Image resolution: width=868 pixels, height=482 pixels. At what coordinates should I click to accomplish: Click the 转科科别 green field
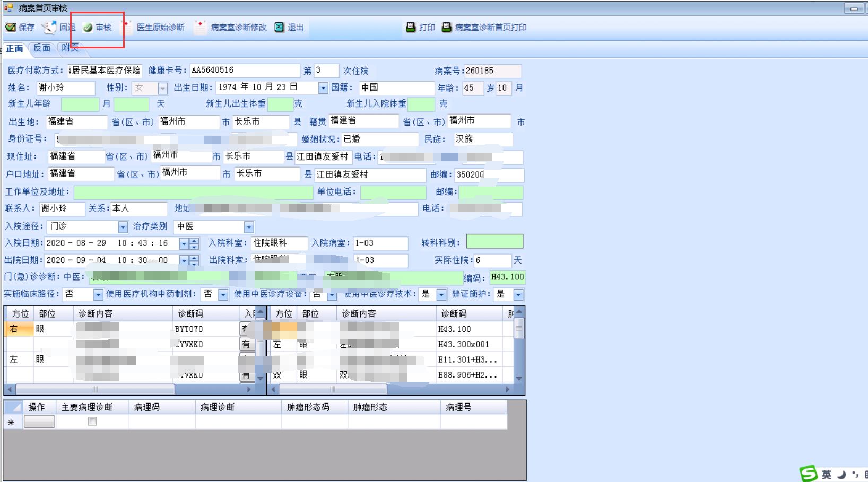[494, 242]
